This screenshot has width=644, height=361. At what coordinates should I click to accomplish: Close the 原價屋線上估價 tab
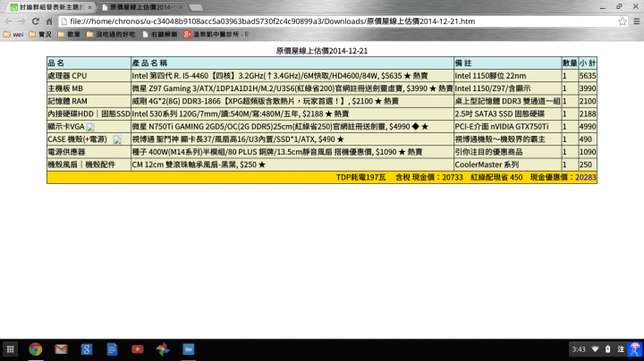coord(181,7)
